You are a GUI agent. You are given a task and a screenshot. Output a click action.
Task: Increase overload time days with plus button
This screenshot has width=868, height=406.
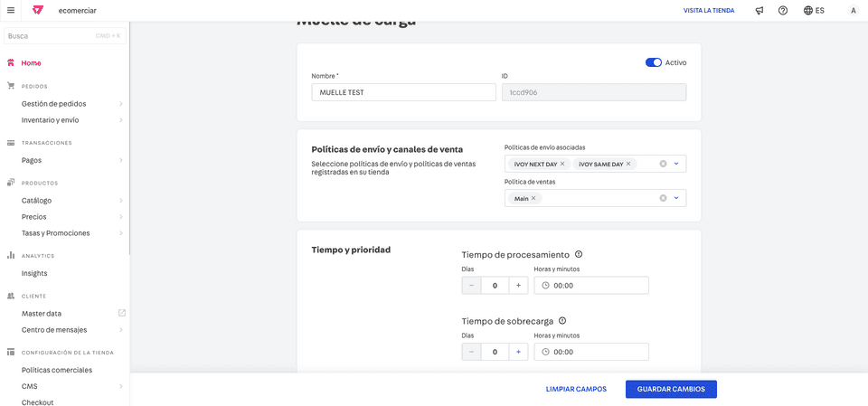[x=518, y=352]
